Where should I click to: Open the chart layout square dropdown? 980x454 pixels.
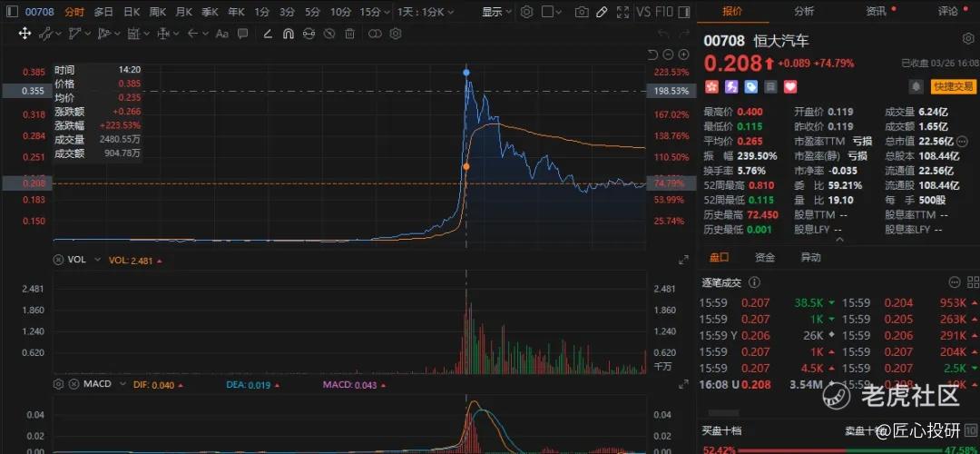coord(552,12)
